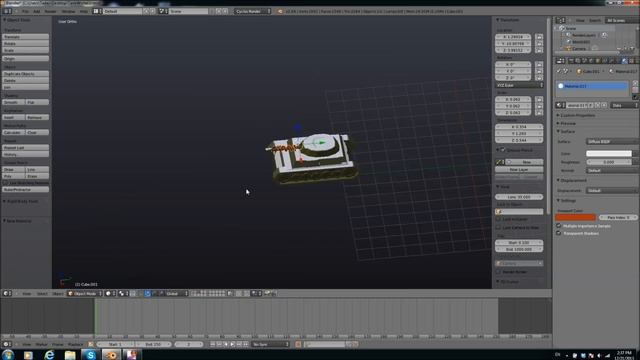Screen dimensions: 640x360
Task: Open the Select menu in viewport header
Action: point(42,293)
